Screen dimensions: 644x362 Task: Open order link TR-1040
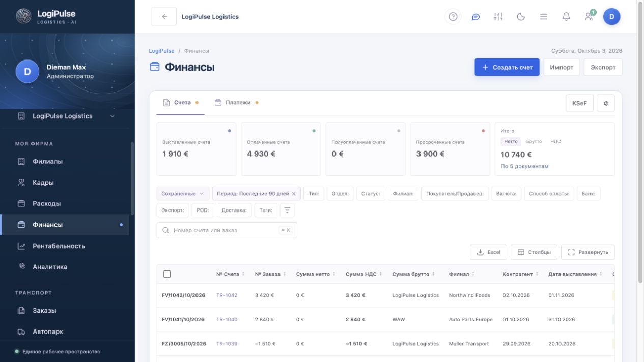click(227, 320)
